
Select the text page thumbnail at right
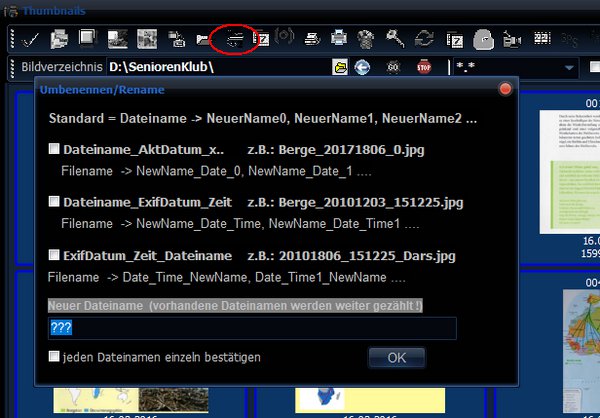point(570,172)
